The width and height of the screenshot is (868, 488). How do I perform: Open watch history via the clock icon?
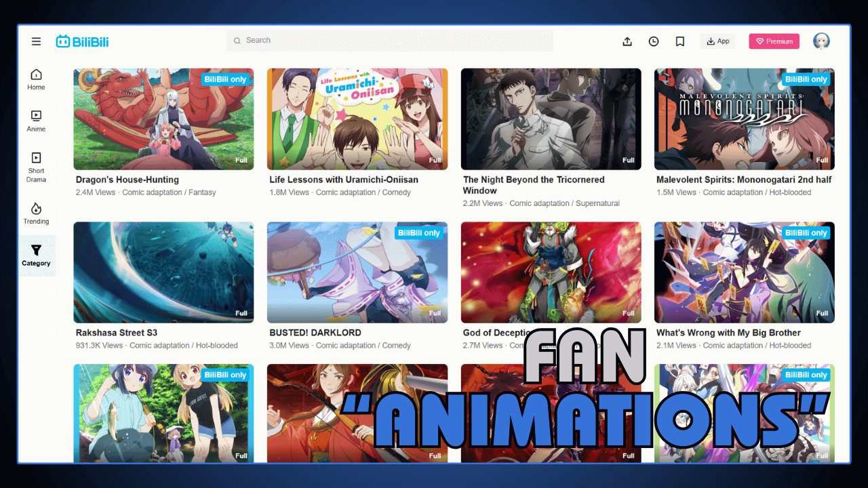point(653,41)
